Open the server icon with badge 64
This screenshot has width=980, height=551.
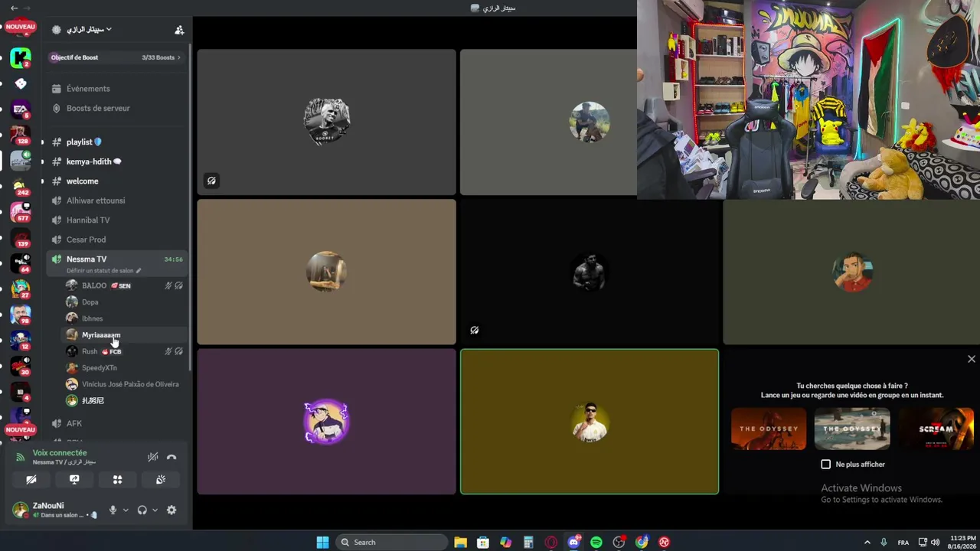click(21, 264)
